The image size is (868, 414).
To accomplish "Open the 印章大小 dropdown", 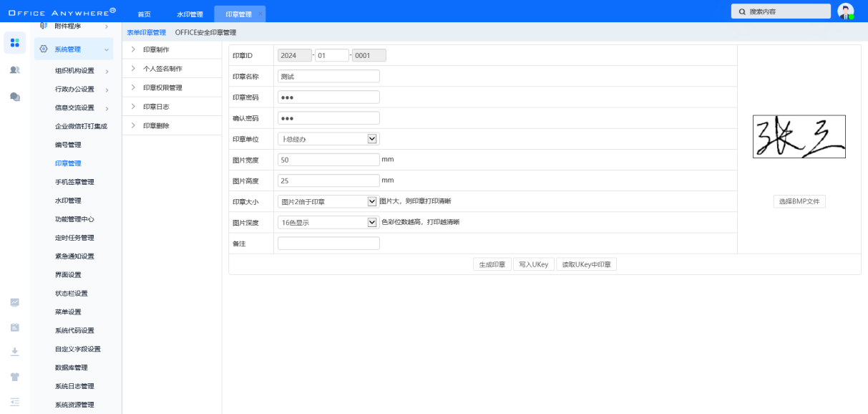I will 371,202.
